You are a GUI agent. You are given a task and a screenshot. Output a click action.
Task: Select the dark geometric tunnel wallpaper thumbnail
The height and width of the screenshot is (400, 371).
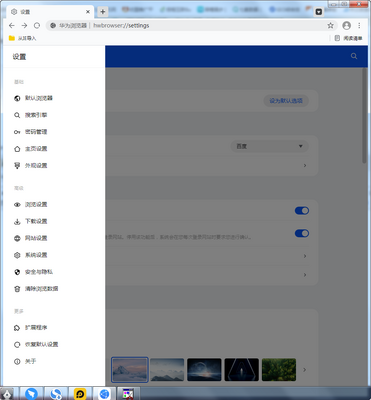coord(242,370)
